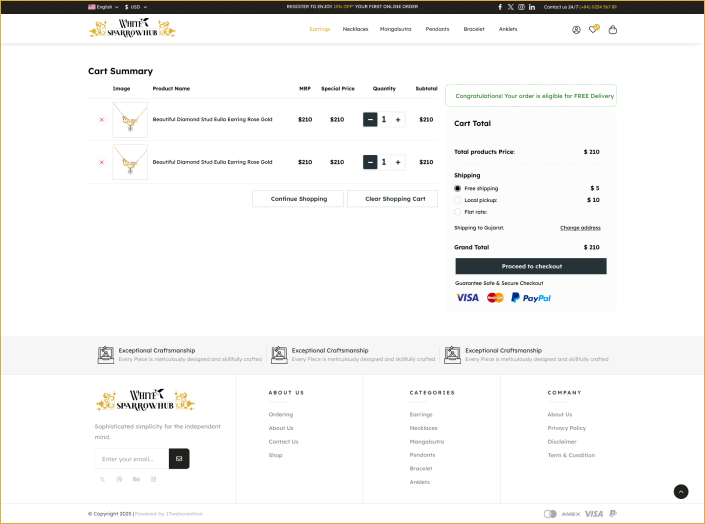Screen dimensions: 705x524
Task: Click the LinkedIn icon in top bar
Action: click(x=532, y=7)
